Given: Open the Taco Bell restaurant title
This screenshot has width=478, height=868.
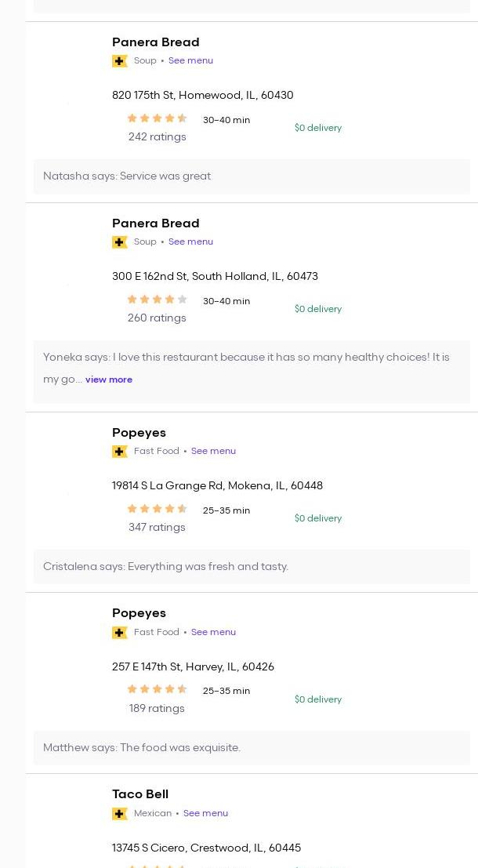Looking at the screenshot, I should point(140,794).
